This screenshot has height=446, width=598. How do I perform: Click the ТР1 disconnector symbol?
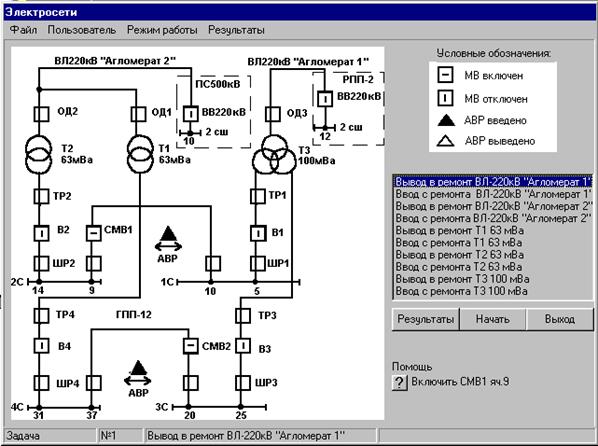[x=258, y=196]
